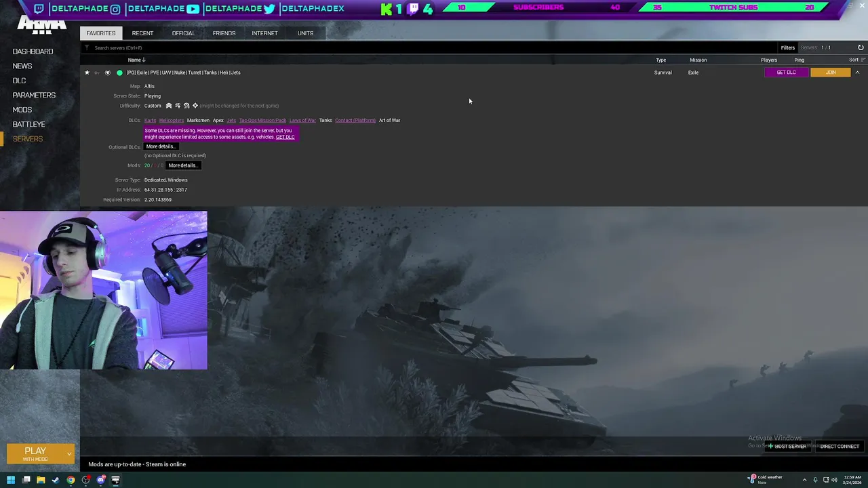Click the Apex DLC label
This screenshot has width=868, height=488.
pyautogui.click(x=218, y=121)
